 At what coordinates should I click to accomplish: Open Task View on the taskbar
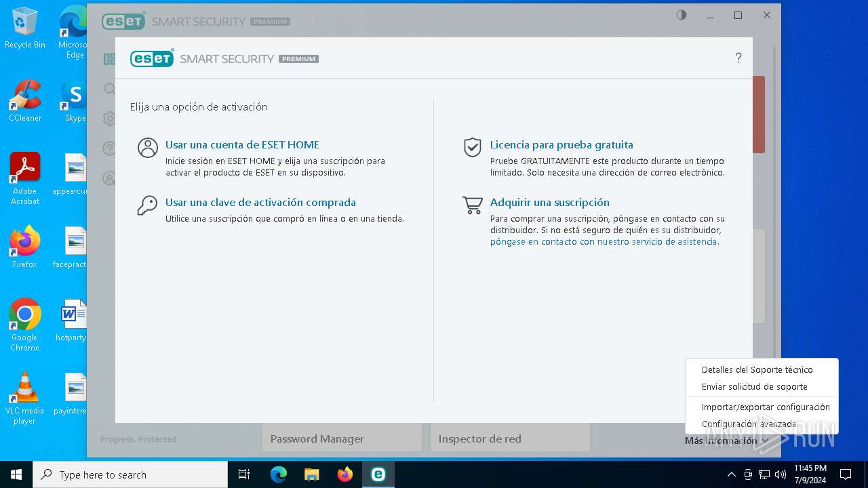click(244, 474)
